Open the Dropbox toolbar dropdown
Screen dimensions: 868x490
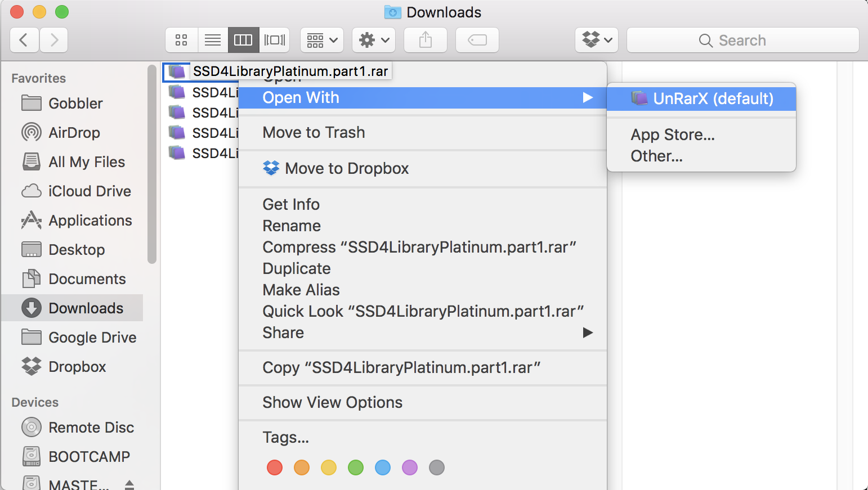pos(597,40)
